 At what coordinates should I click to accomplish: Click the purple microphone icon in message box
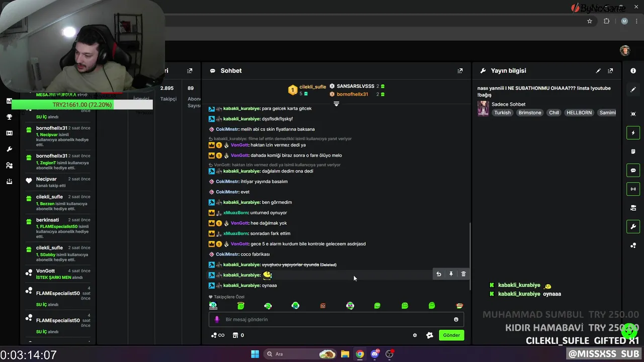coord(217,319)
